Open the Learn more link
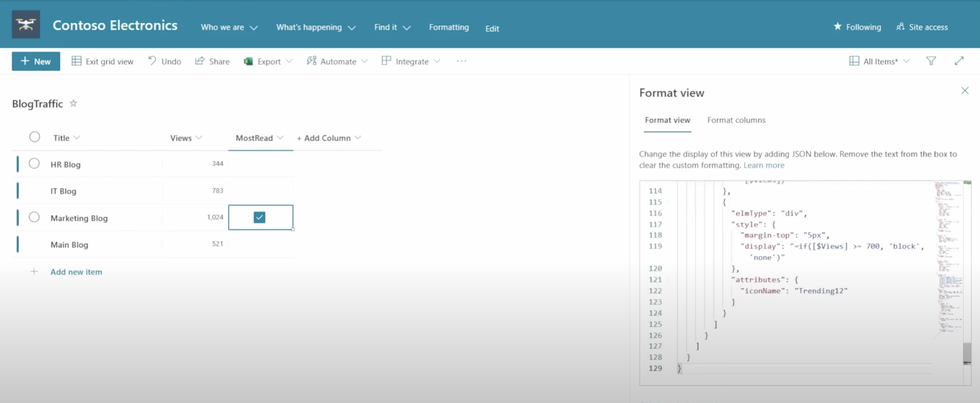This screenshot has height=403, width=980. point(764,165)
